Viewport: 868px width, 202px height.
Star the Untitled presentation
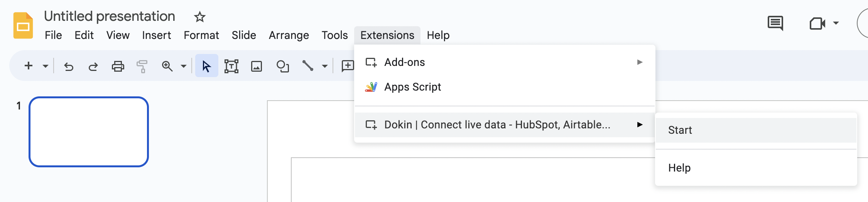pos(199,17)
